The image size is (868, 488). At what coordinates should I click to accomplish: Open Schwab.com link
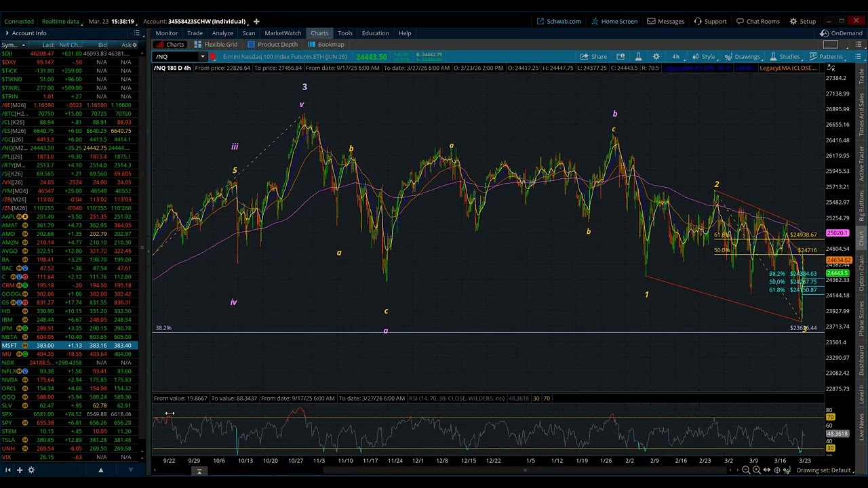559,21
